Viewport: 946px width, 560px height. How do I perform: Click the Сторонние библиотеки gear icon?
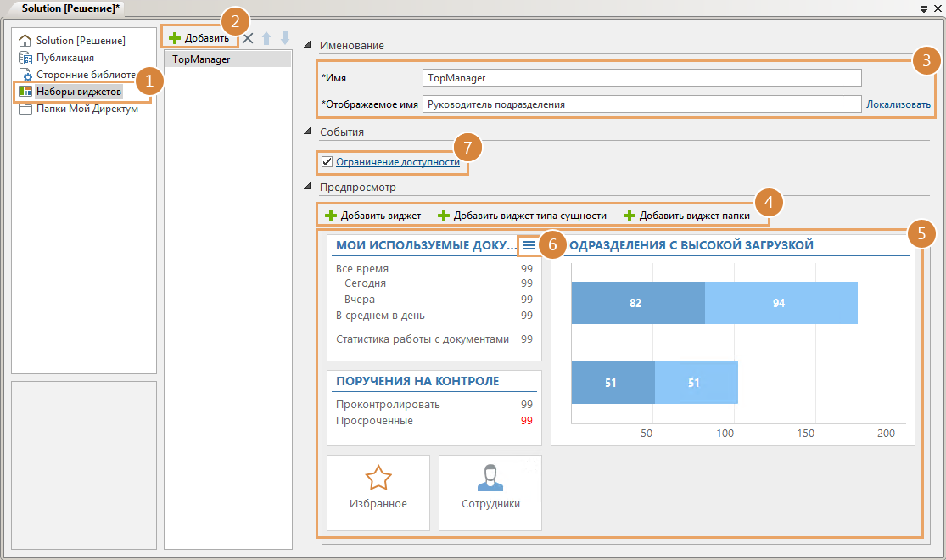25,75
